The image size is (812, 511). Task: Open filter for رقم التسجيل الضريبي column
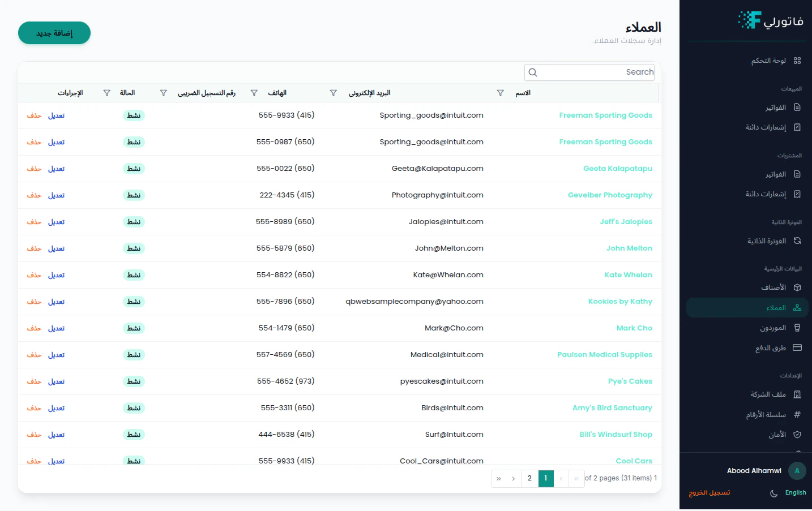tap(164, 93)
